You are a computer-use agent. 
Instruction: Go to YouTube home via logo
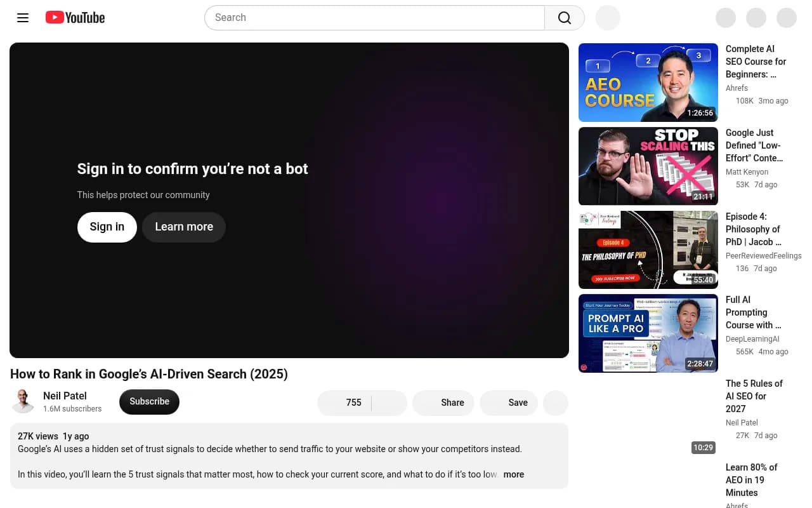coord(75,18)
